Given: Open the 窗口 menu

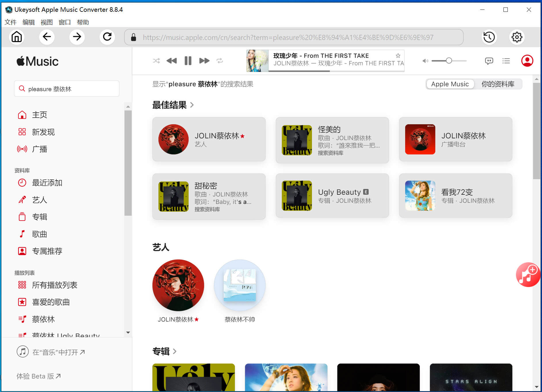Looking at the screenshot, I should coord(65,22).
